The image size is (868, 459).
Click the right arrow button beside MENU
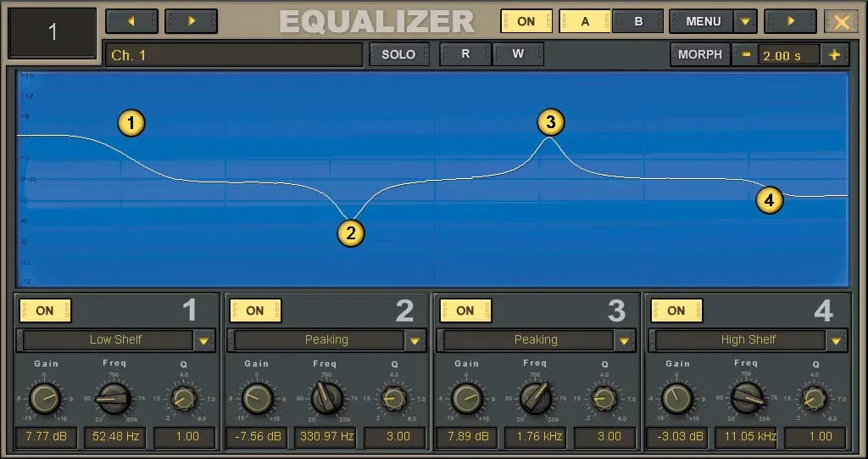pyautogui.click(x=790, y=21)
